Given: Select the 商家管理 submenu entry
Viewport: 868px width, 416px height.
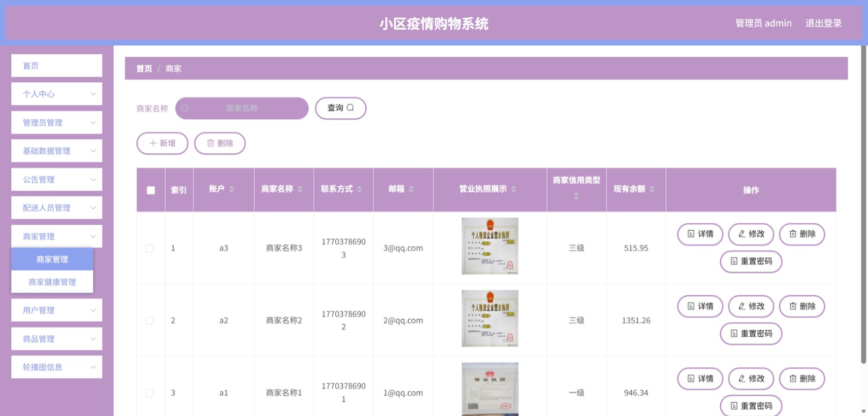Looking at the screenshot, I should [52, 259].
